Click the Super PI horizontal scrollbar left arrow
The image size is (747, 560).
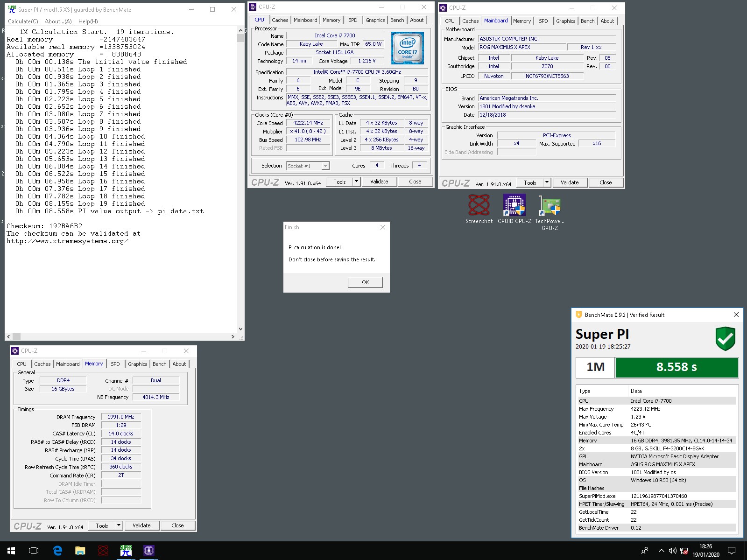pyautogui.click(x=8, y=336)
